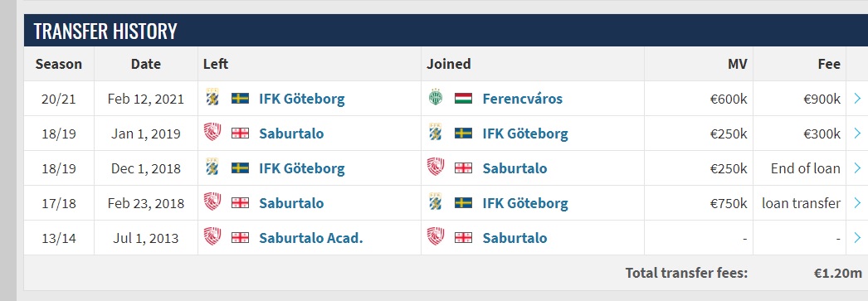Click IFK Göteborg crest in 20/21 row
Screen dimensions: 868x301
[212, 98]
